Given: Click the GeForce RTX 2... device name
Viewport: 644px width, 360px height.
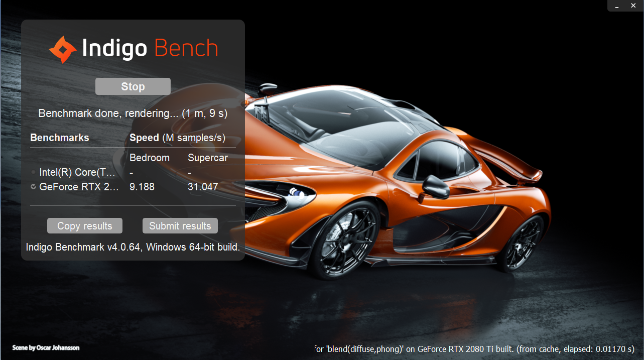Looking at the screenshot, I should coord(79,187).
